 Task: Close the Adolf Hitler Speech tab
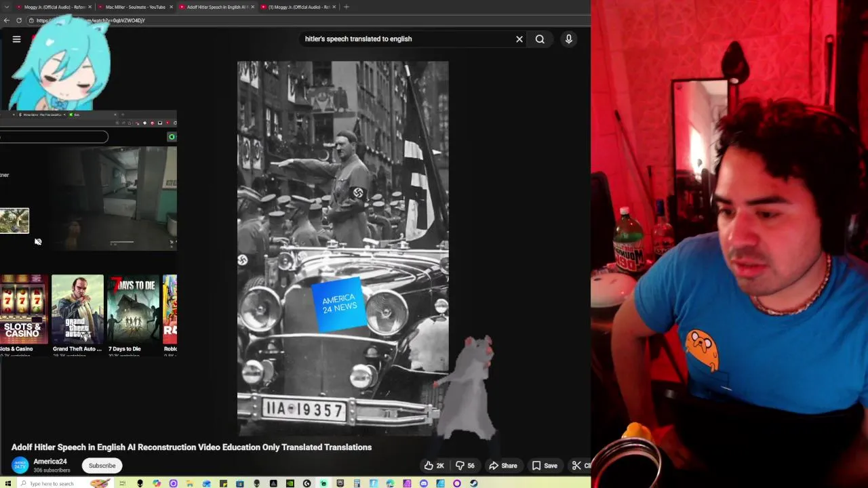[252, 7]
